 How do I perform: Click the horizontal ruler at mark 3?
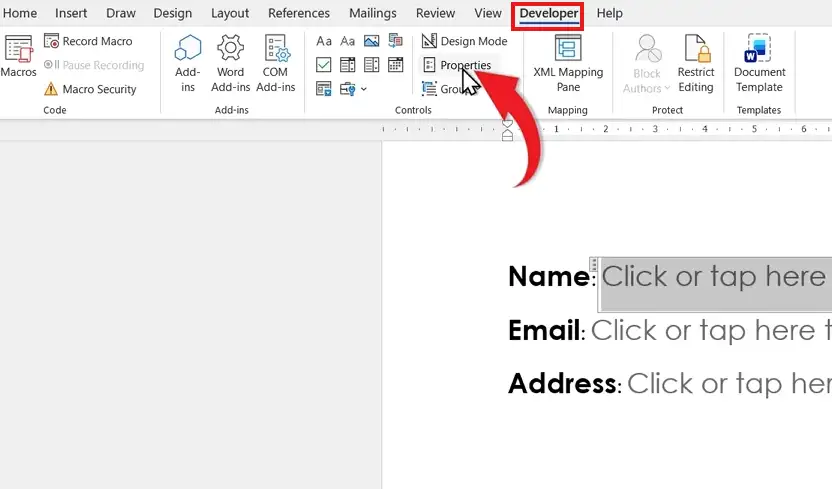[x=655, y=129]
